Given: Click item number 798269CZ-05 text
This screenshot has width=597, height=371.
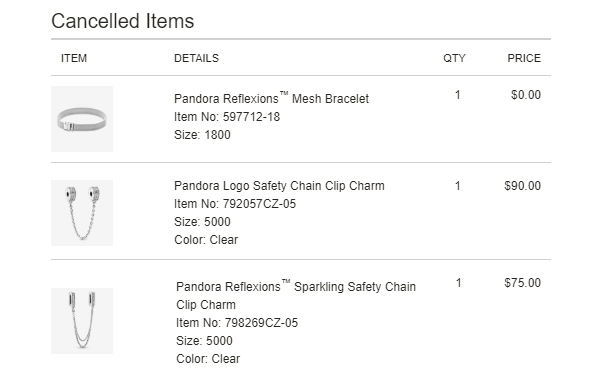Looking at the screenshot, I should 237,323.
